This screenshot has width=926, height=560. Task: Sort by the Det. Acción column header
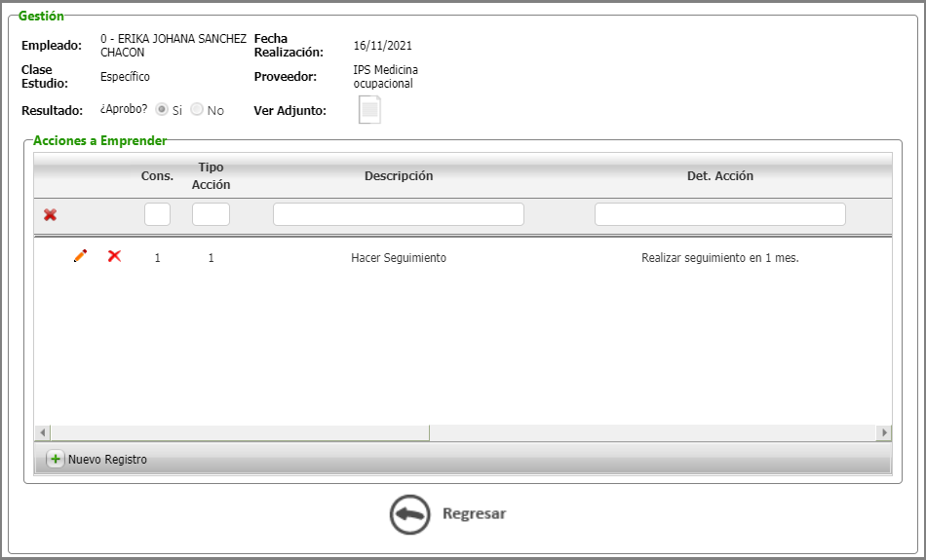click(720, 176)
